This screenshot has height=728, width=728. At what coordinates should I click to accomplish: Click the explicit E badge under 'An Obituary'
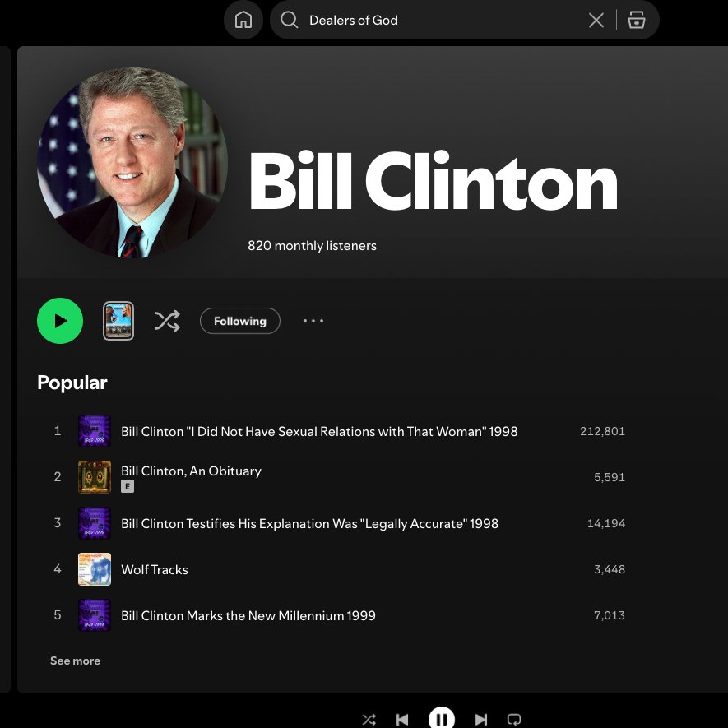[128, 486]
